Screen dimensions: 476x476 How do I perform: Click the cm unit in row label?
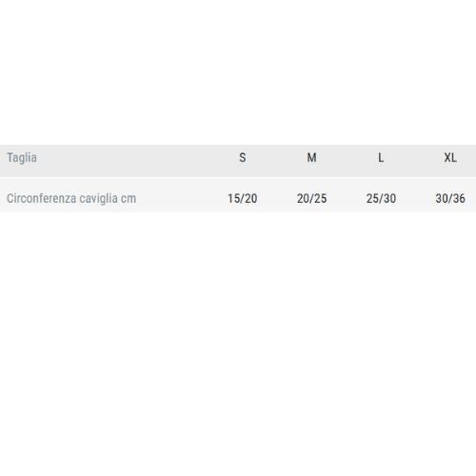tap(129, 199)
